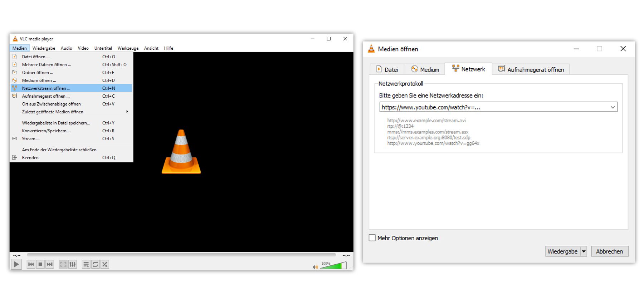644x304 pixels.
Task: Toggle shuffle random playback icon
Action: [x=104, y=264]
